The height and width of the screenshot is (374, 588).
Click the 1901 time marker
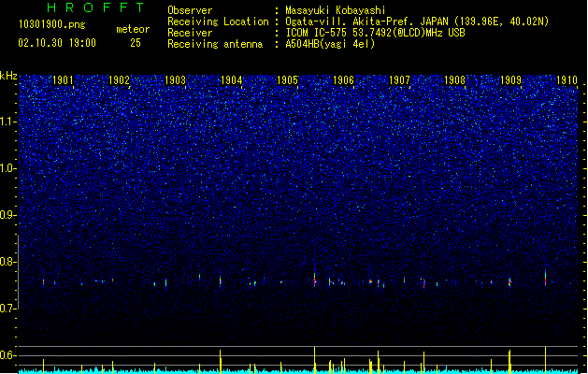63,80
